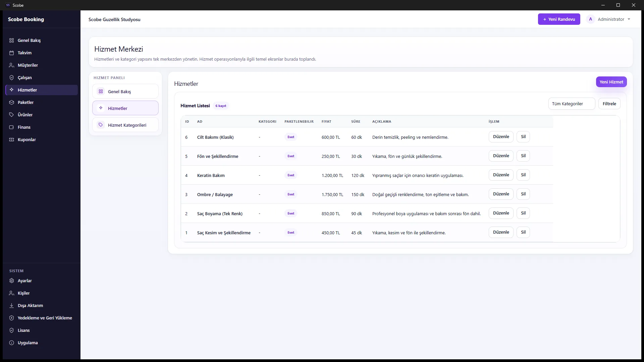Image resolution: width=644 pixels, height=362 pixels.
Task: Click the FIYAT column header
Action: [326, 121]
